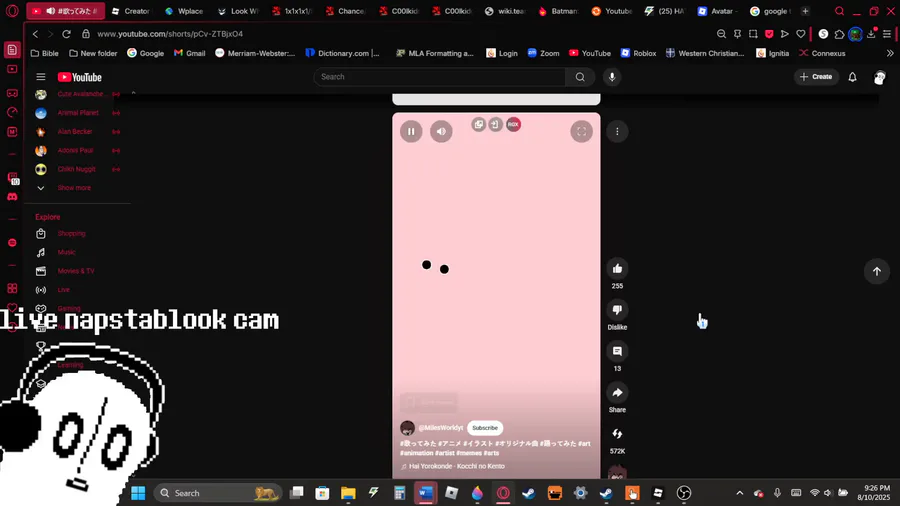The height and width of the screenshot is (506, 900).
Task: Open the Adonis Paul subscription
Action: 77,150
